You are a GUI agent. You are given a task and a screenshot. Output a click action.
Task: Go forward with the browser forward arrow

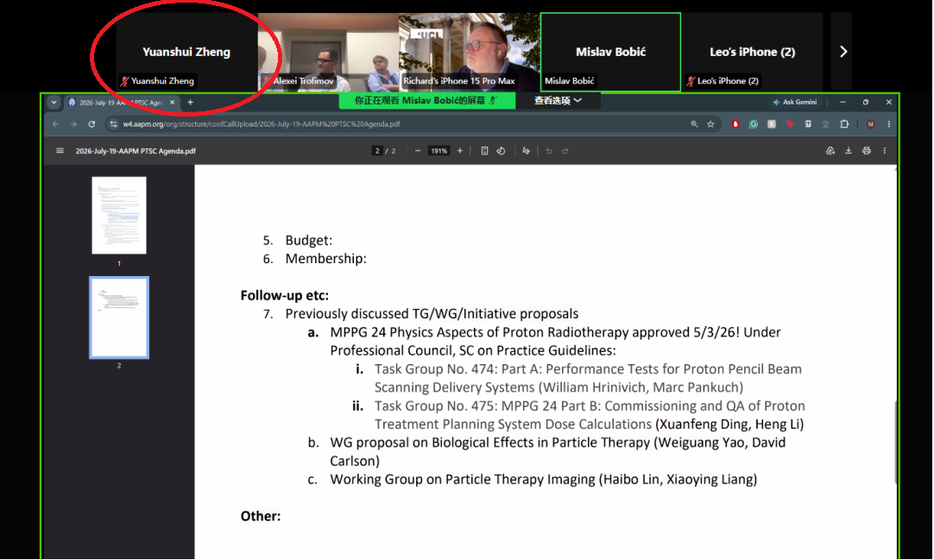(73, 124)
